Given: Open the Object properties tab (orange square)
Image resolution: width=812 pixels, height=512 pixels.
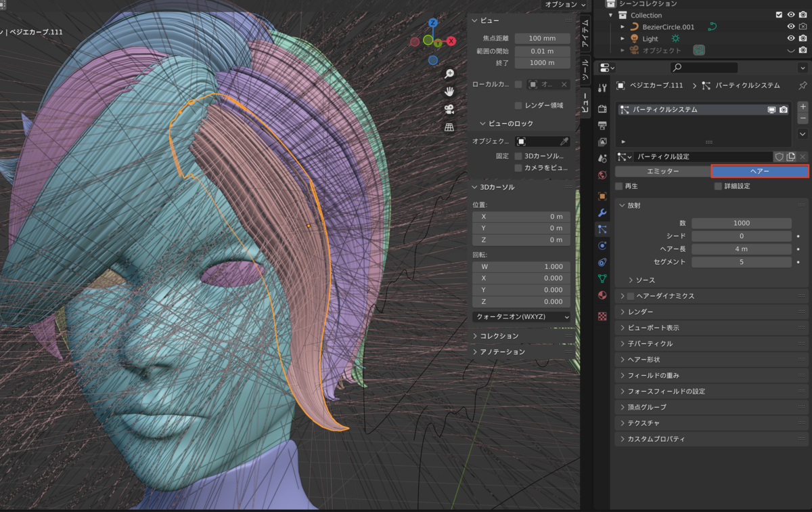Looking at the screenshot, I should (602, 196).
